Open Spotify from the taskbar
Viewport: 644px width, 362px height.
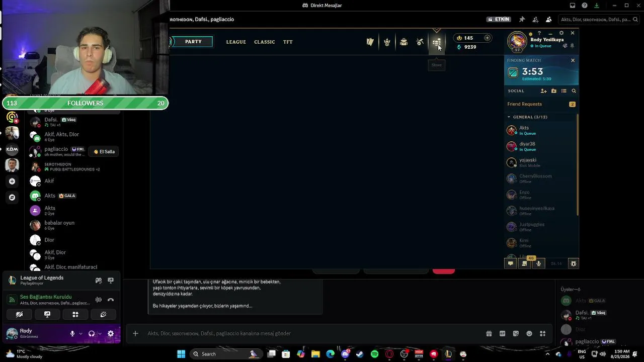[x=374, y=354]
